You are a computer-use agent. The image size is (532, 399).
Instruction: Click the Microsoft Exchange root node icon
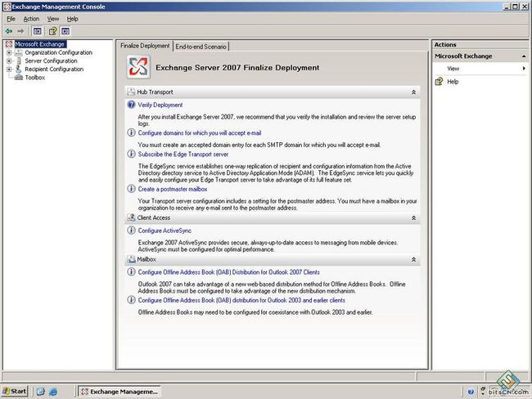9,44
